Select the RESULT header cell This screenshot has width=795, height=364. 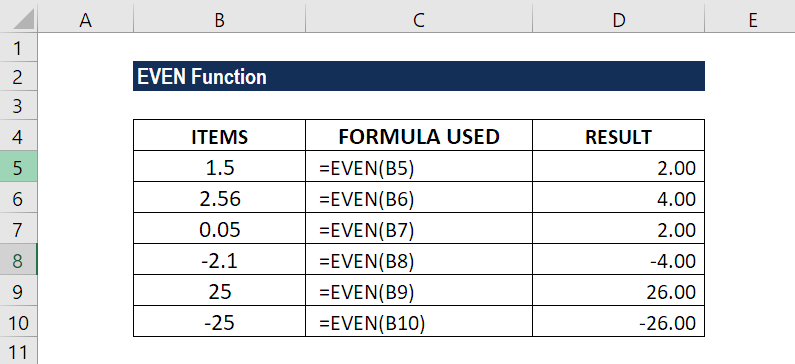[x=619, y=135]
